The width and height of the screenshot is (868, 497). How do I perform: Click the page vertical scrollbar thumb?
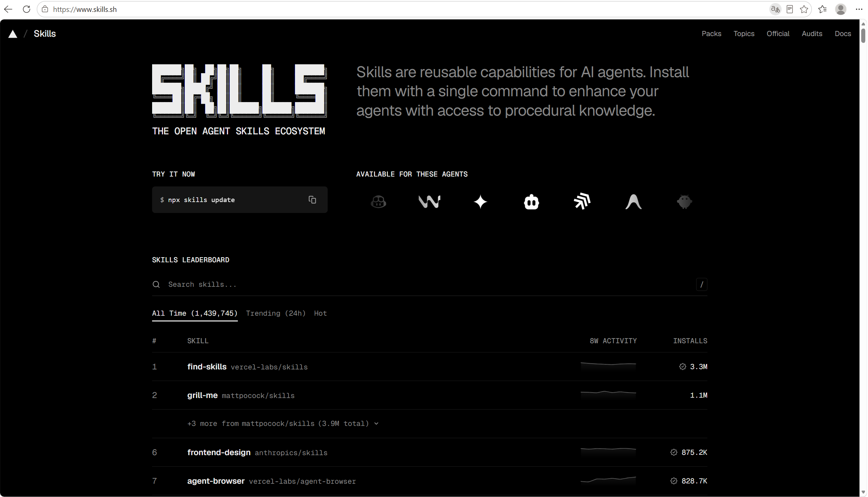863,36
